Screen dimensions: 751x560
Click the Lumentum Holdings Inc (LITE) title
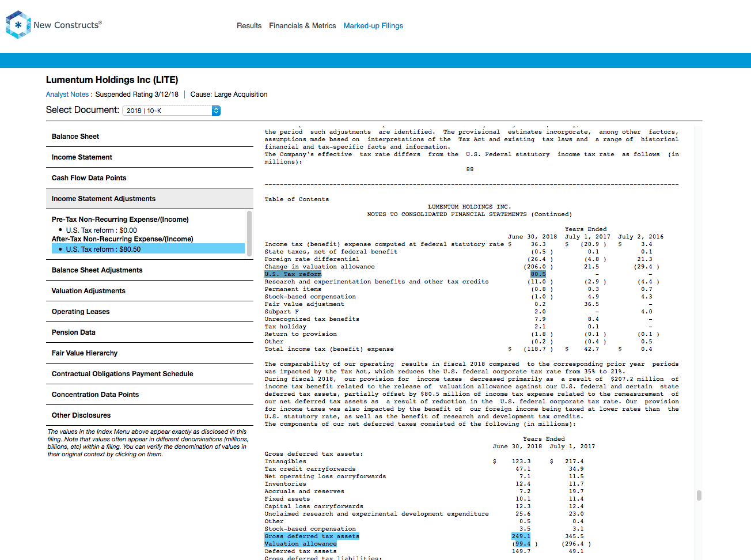[x=112, y=80]
